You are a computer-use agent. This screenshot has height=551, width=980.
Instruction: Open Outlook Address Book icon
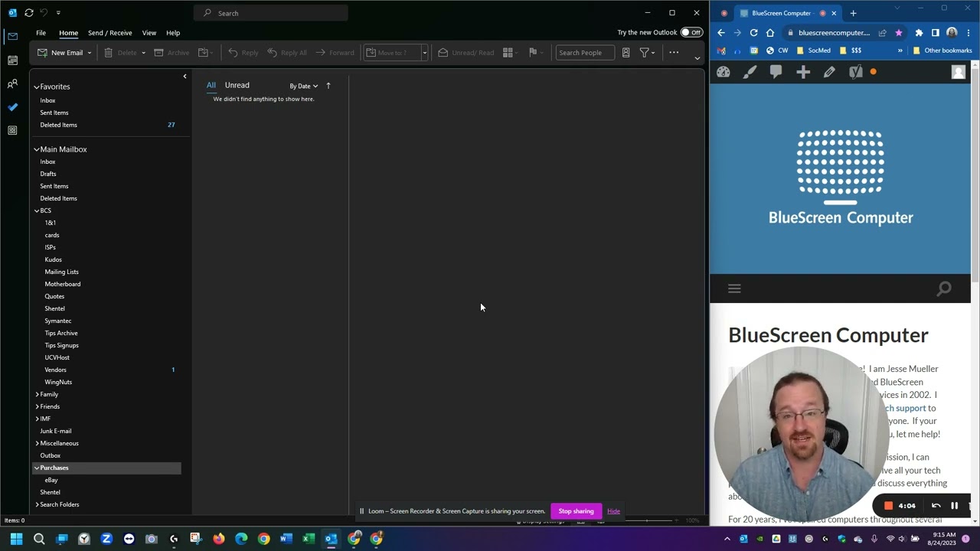point(626,53)
